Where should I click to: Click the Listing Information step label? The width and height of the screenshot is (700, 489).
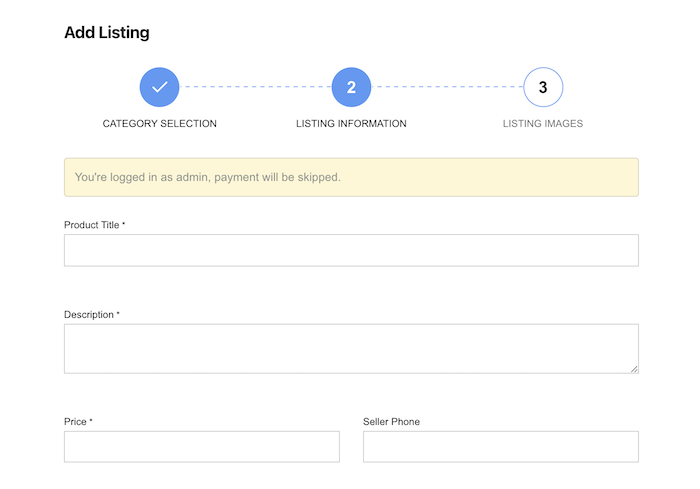tap(351, 124)
